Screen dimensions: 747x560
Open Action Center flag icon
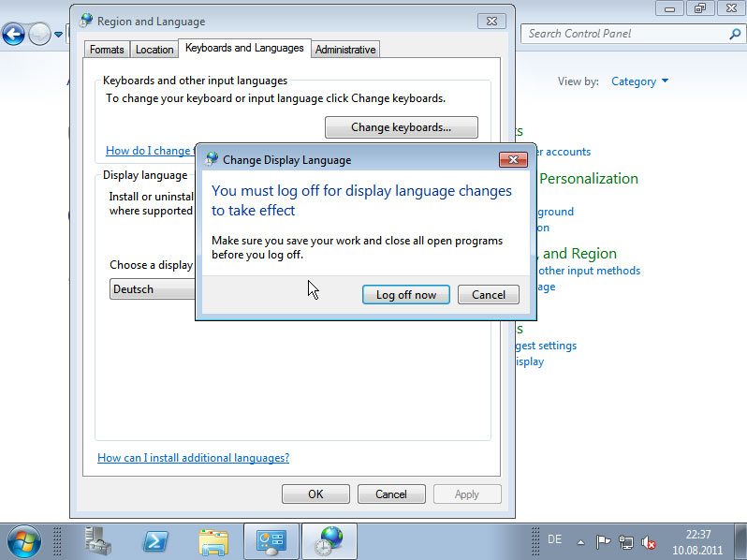604,541
